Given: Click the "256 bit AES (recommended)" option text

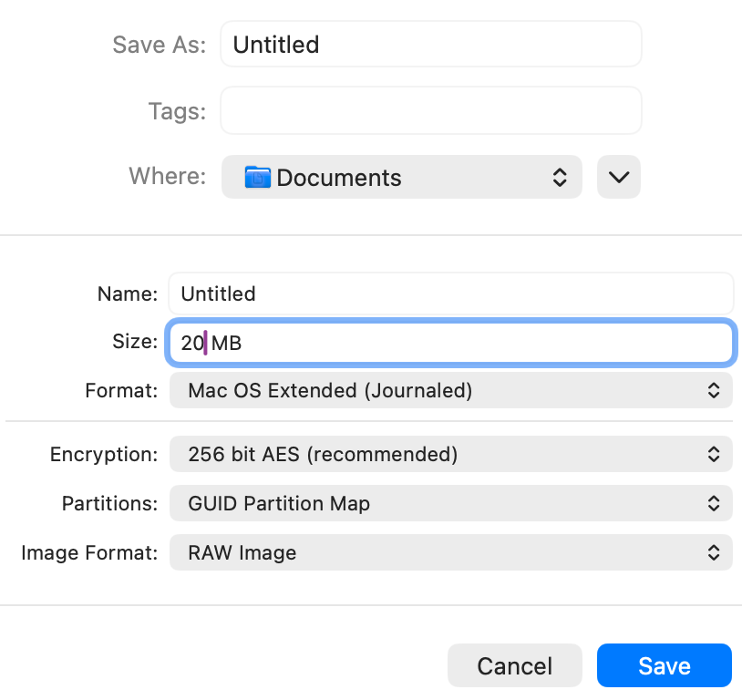Looking at the screenshot, I should point(323,454).
